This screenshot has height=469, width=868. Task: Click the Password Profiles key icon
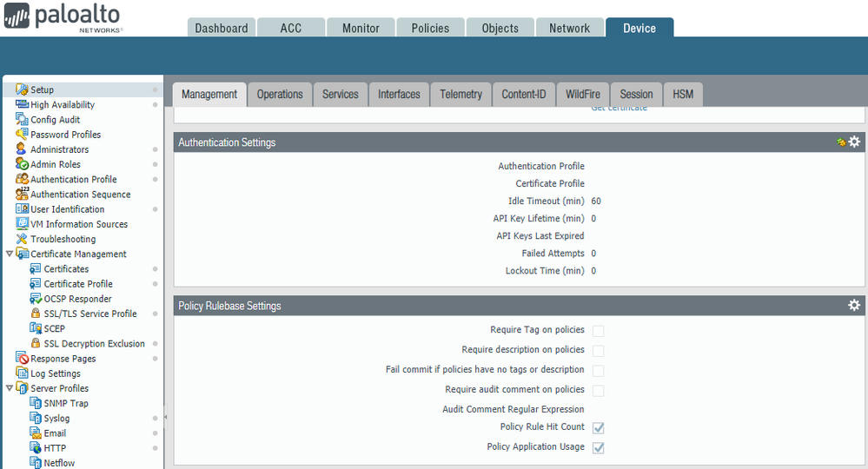tap(22, 135)
